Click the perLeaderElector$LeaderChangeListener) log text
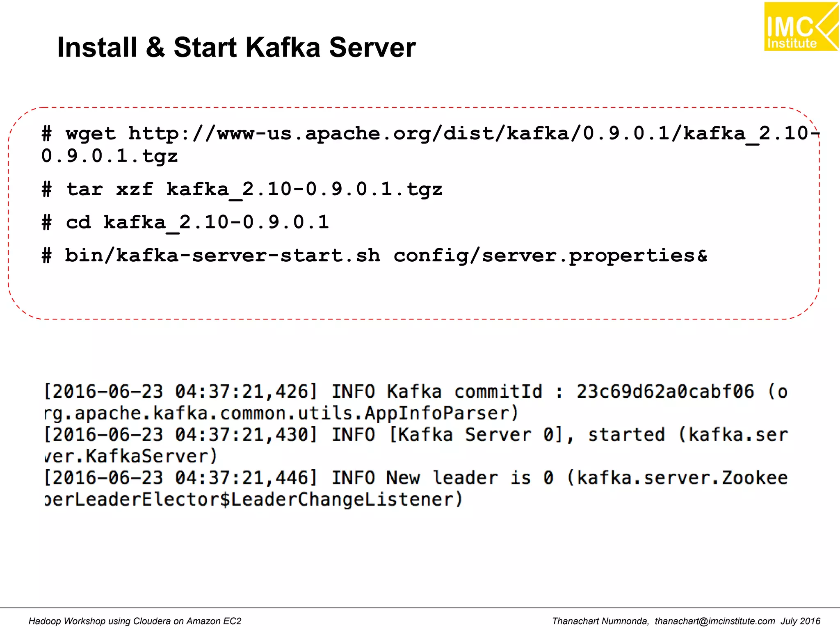 click(x=253, y=500)
